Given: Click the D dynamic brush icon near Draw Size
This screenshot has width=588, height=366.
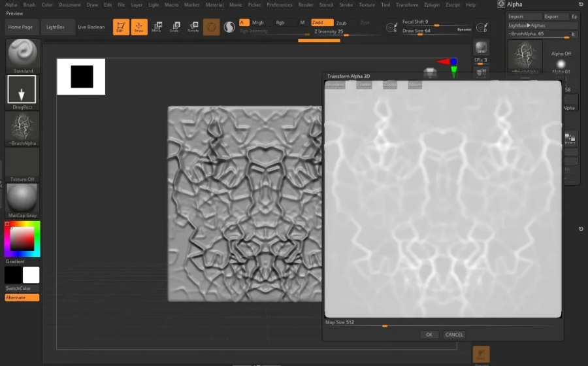Looking at the screenshot, I should coord(482,27).
